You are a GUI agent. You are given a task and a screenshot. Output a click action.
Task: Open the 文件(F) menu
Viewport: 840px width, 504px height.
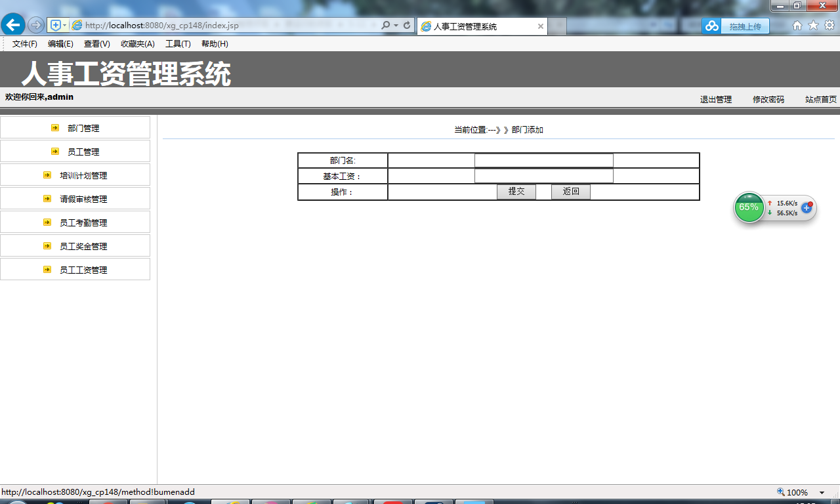pyautogui.click(x=25, y=44)
